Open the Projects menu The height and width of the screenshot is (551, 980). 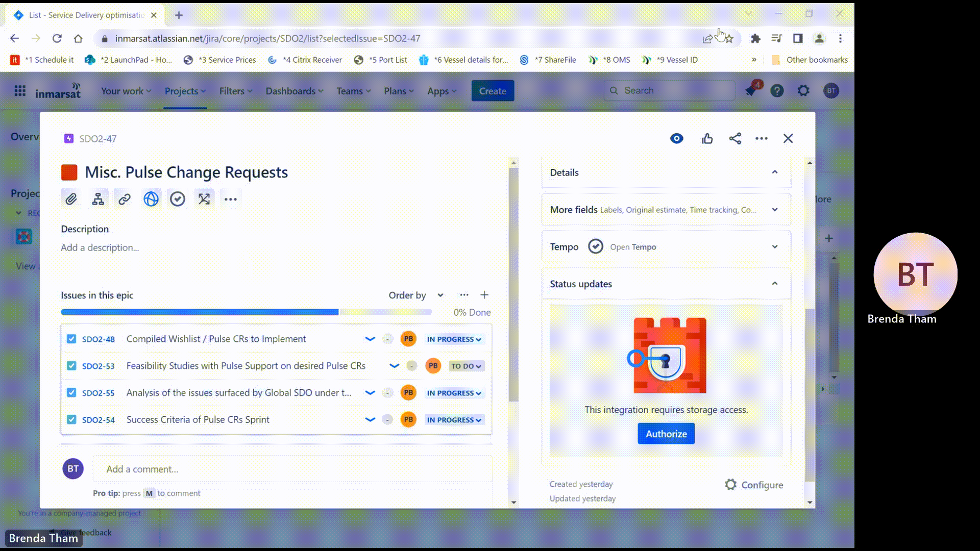(x=185, y=91)
